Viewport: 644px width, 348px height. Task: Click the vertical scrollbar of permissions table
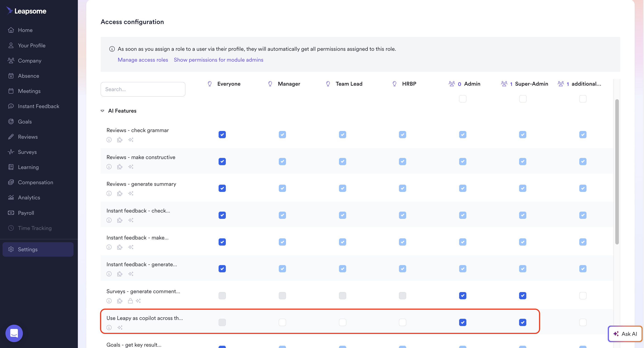(x=617, y=172)
